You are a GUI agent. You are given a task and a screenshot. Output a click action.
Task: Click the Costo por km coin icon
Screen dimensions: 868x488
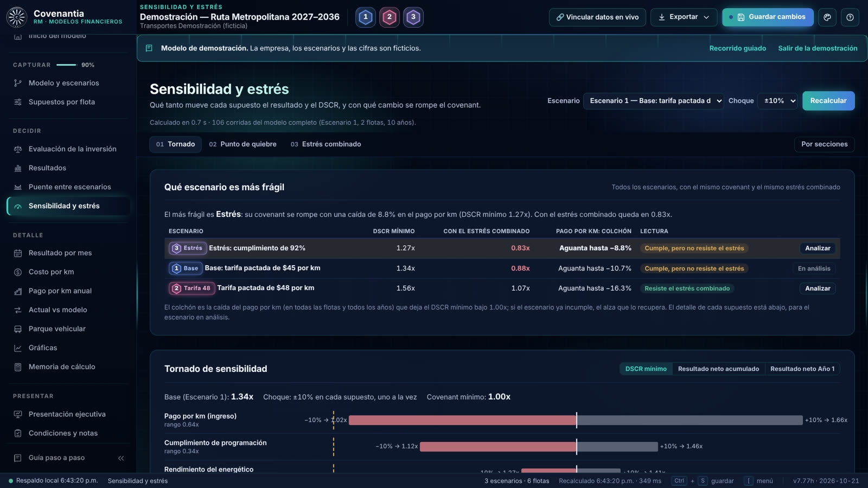pyautogui.click(x=18, y=272)
